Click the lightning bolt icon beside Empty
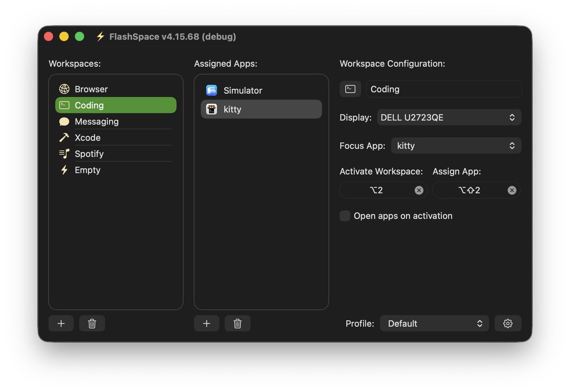This screenshot has height=392, width=570. 64,170
